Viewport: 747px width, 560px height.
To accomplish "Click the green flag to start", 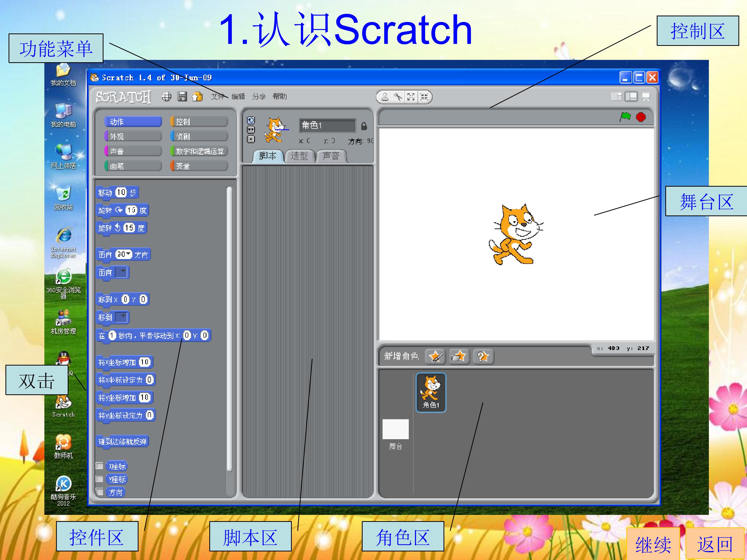I will click(625, 117).
